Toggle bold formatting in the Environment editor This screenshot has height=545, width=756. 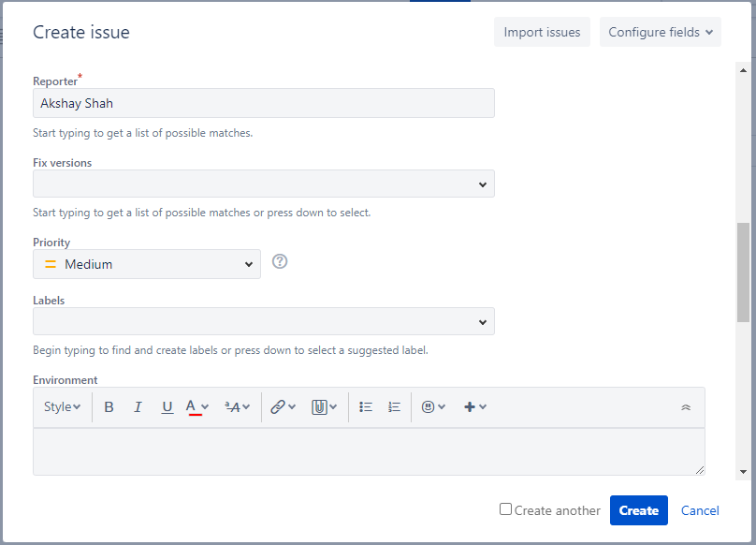click(109, 406)
